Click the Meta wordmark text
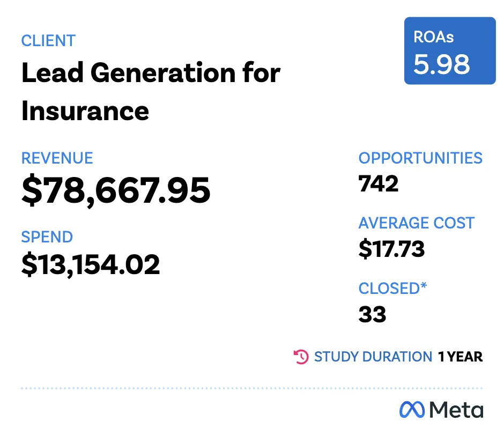The height and width of the screenshot is (428, 504). [456, 410]
